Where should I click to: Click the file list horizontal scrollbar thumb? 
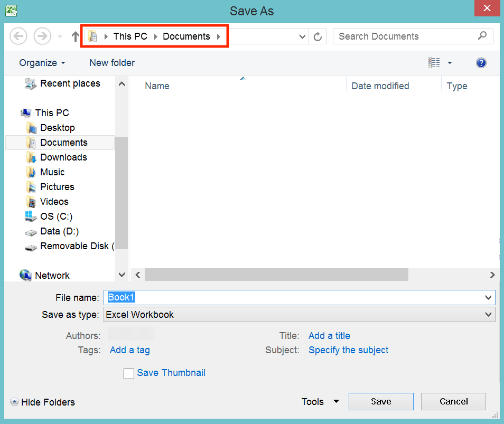276,275
